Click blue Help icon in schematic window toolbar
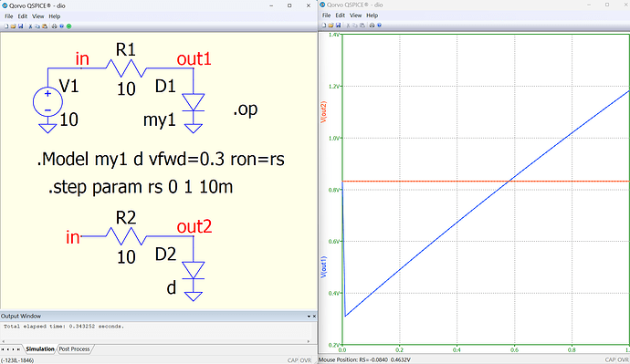Viewport: 630px width, 364px height. point(61,26)
